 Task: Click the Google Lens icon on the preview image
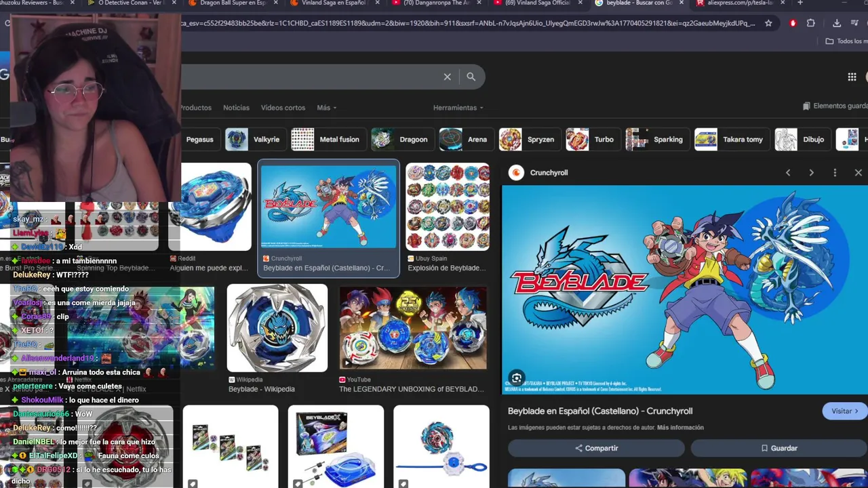click(517, 378)
